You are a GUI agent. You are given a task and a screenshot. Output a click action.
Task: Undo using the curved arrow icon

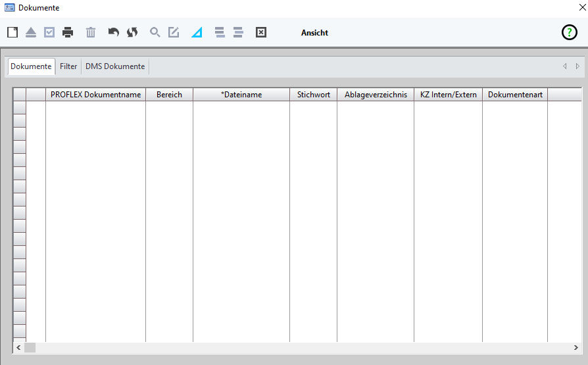click(x=114, y=32)
